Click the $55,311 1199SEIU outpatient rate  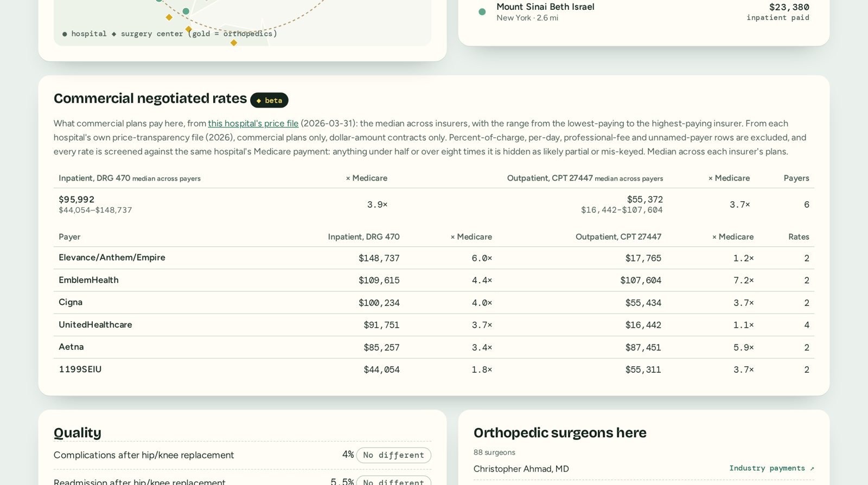click(x=643, y=369)
